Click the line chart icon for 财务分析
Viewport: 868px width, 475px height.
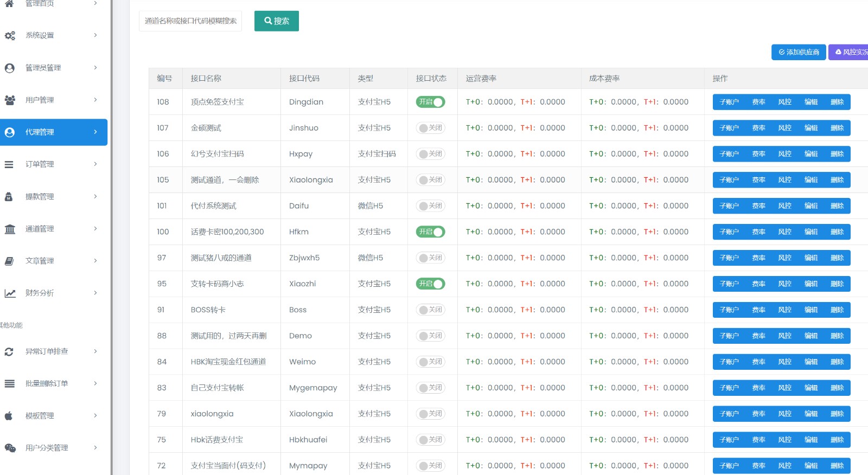(10, 293)
